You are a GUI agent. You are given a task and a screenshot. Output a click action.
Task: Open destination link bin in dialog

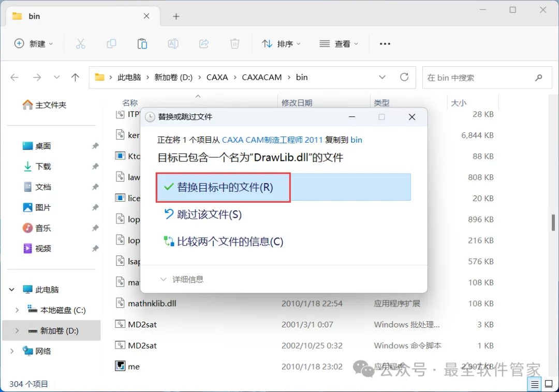356,140
